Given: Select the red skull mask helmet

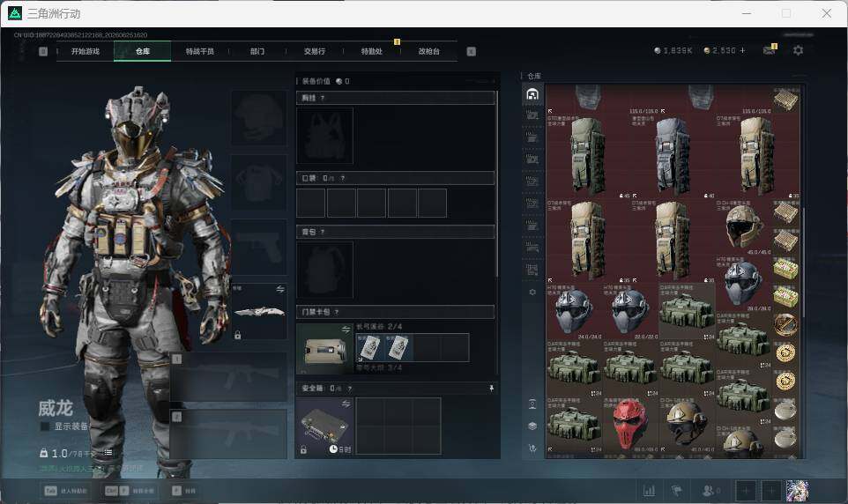Looking at the screenshot, I should point(630,425).
